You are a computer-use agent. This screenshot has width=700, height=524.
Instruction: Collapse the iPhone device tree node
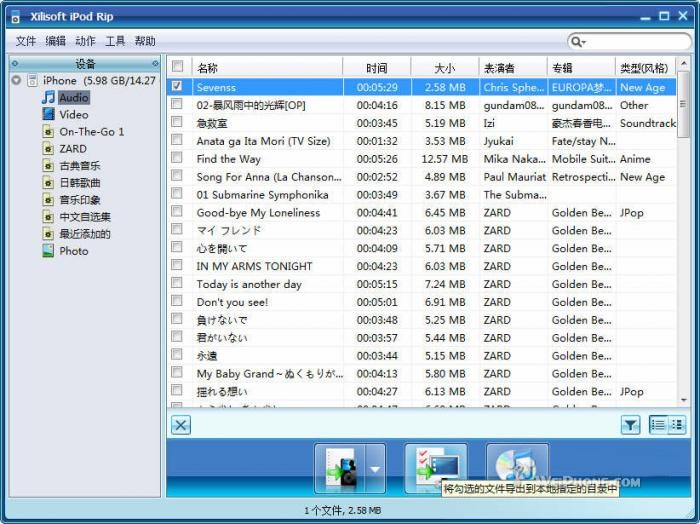[x=17, y=80]
